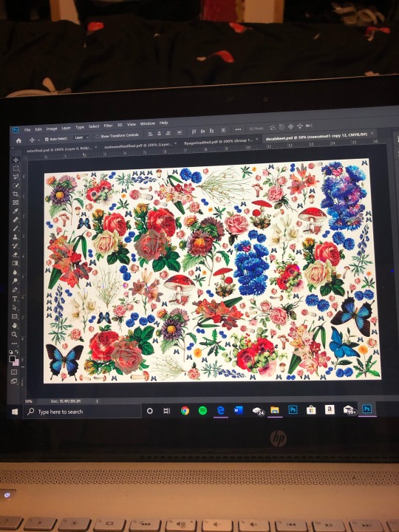Open the document status arrow flyout
Screen dimensions: 399x532
(x=97, y=401)
